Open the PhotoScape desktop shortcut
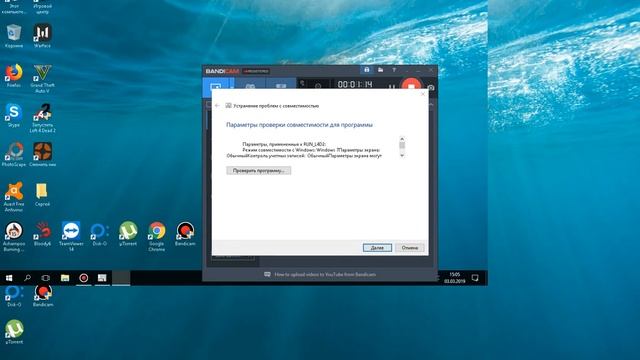 14,155
